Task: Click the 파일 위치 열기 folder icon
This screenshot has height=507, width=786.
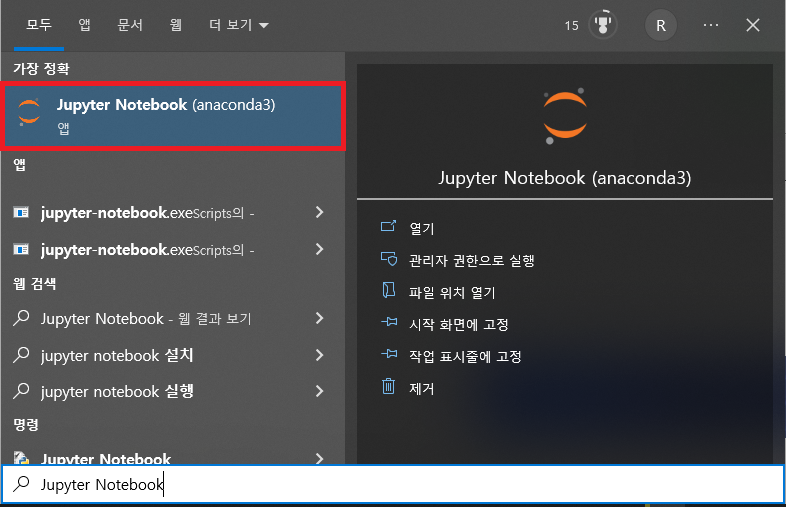Action: pyautogui.click(x=388, y=291)
